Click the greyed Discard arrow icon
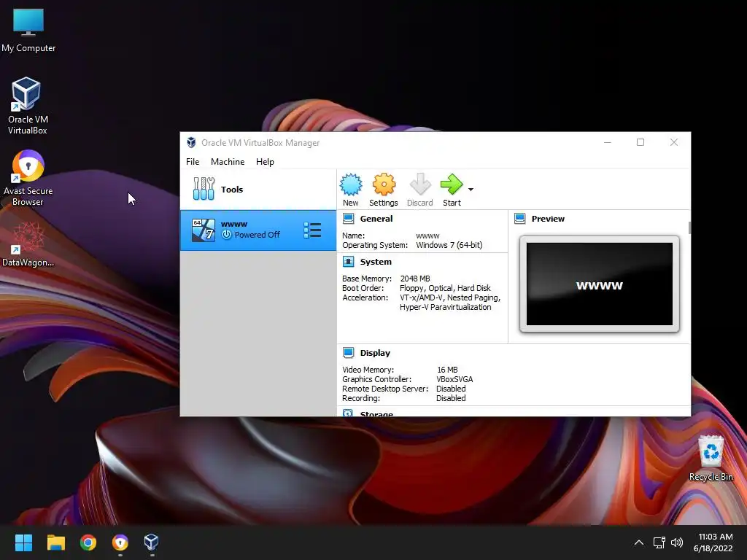This screenshot has height=560, width=747. [x=419, y=184]
